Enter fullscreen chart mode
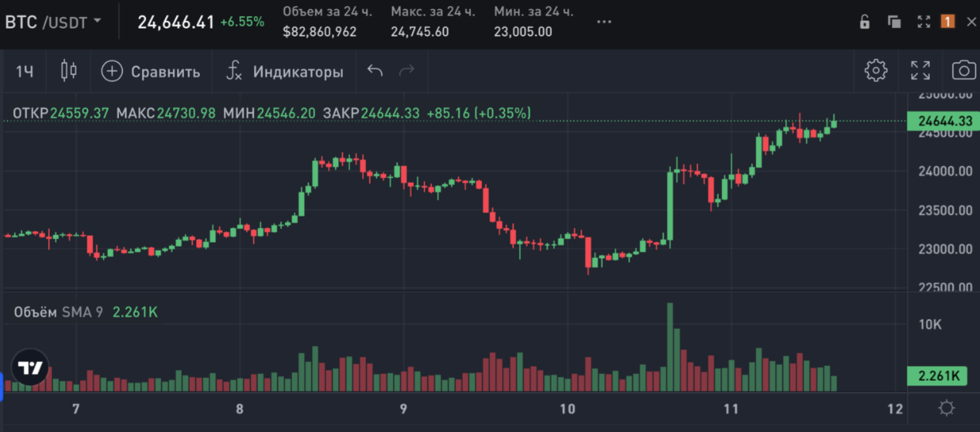This screenshot has height=432, width=980. point(920,70)
